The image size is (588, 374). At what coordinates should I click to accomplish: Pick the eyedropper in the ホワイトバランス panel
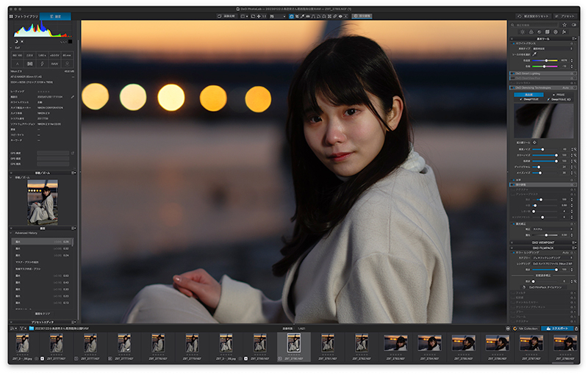click(x=535, y=54)
